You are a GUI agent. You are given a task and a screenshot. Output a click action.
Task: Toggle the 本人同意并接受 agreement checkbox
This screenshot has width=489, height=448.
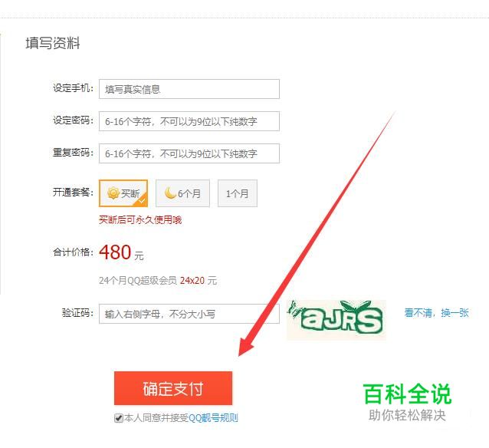pyautogui.click(x=119, y=418)
